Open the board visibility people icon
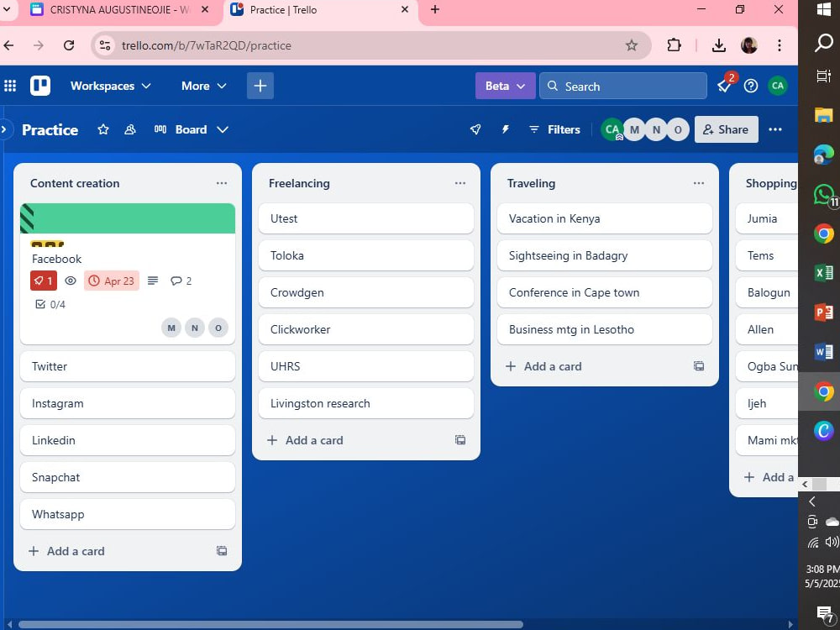 click(x=130, y=129)
